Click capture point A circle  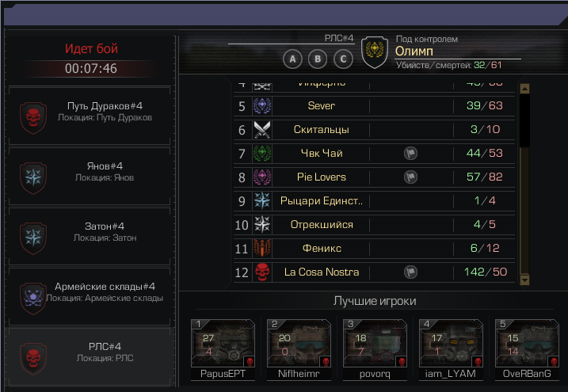pyautogui.click(x=292, y=59)
